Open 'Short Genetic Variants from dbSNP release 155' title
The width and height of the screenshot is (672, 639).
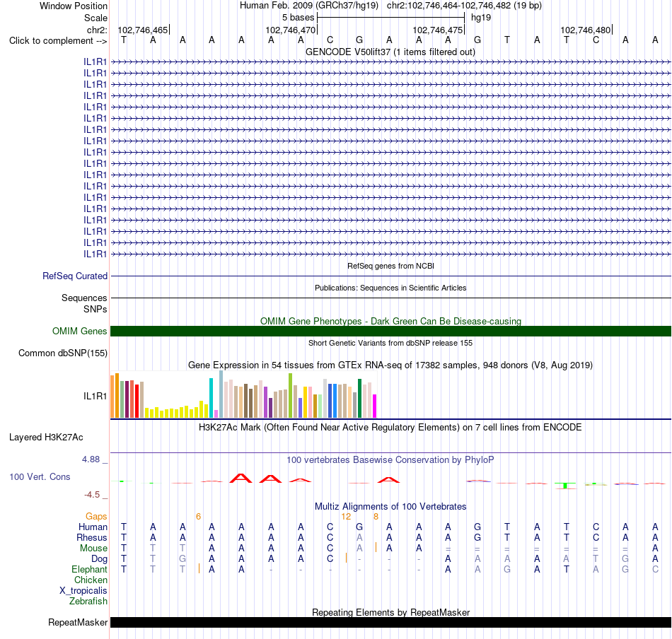pyautogui.click(x=390, y=343)
